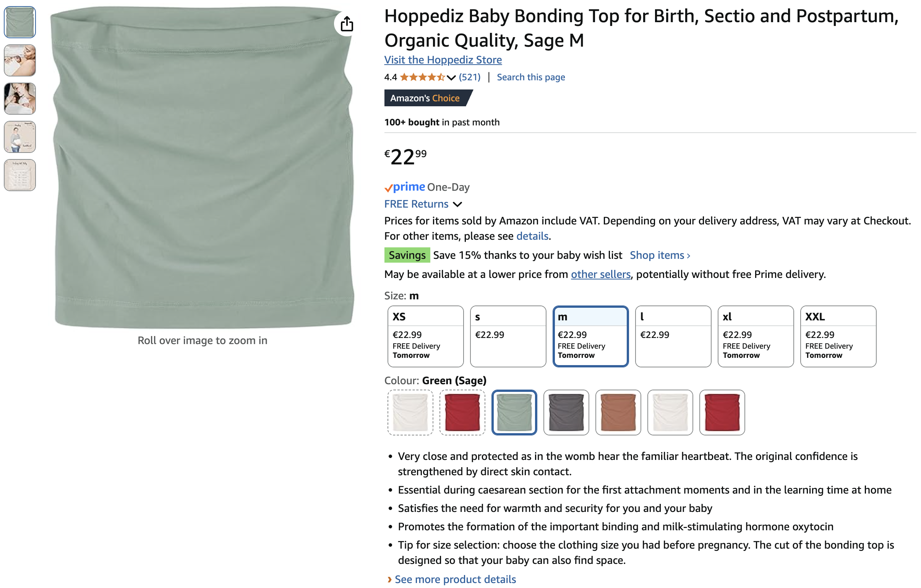Click the prime One-Day logo

(x=427, y=187)
